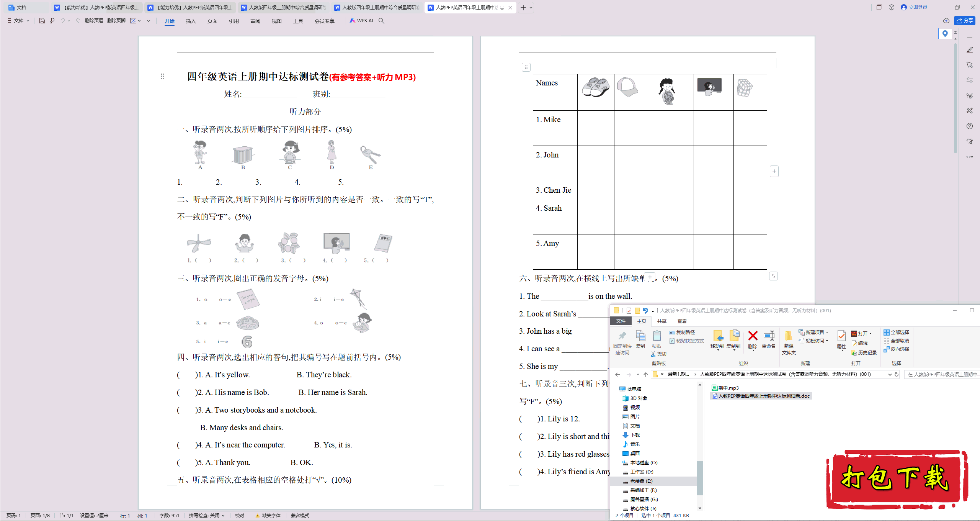The height and width of the screenshot is (521, 980).
Task: Click 复制路径 in Explorer ribbon
Action: [682, 333]
